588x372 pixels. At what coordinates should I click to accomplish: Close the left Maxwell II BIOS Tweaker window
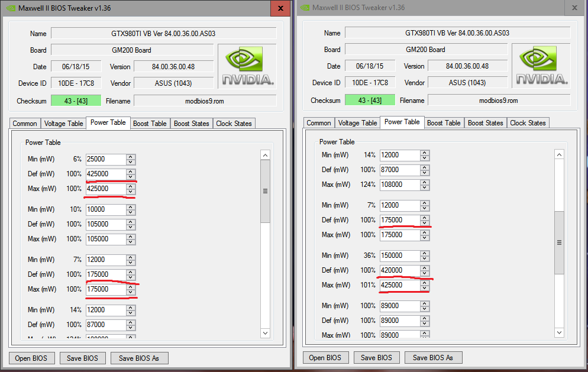click(280, 8)
